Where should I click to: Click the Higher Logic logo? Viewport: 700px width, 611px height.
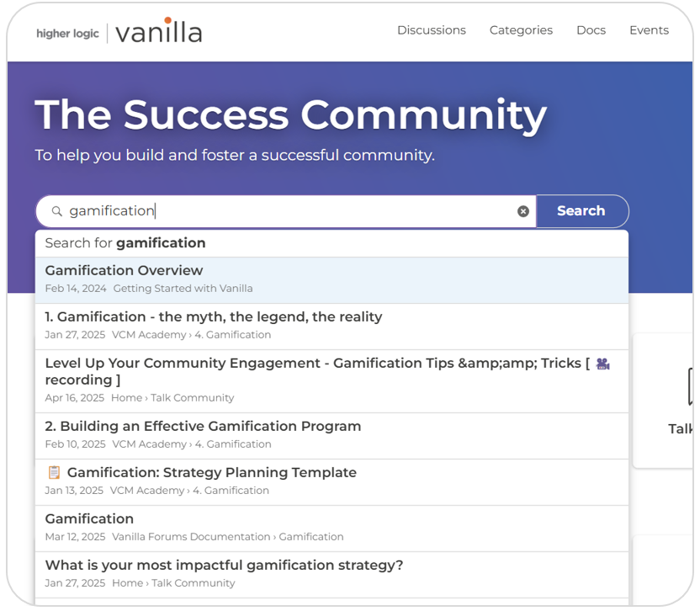click(67, 34)
